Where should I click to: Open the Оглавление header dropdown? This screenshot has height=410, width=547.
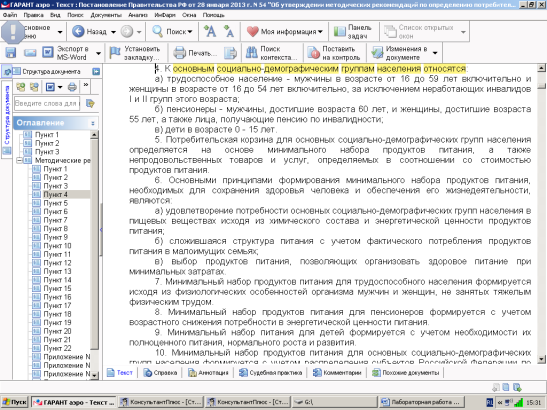click(93, 123)
